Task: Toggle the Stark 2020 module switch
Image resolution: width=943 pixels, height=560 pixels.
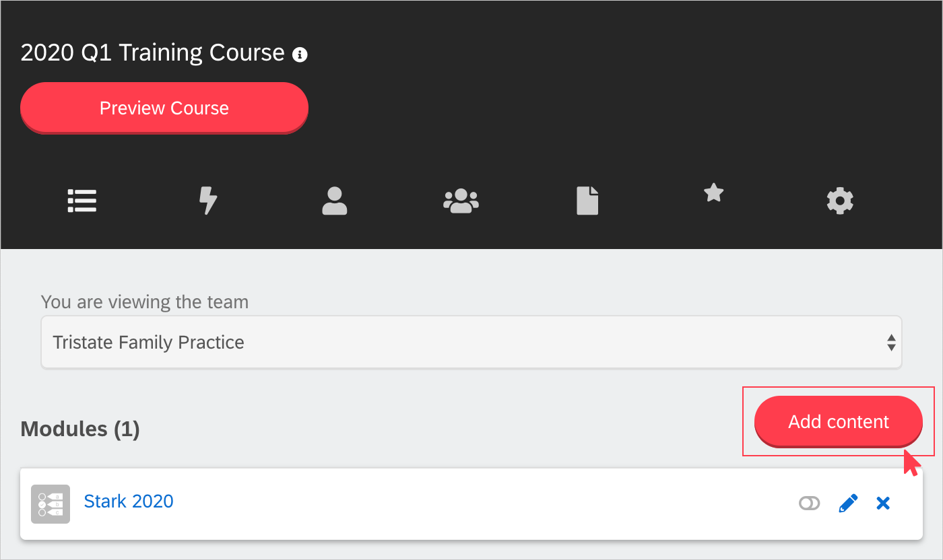Action: (x=810, y=503)
